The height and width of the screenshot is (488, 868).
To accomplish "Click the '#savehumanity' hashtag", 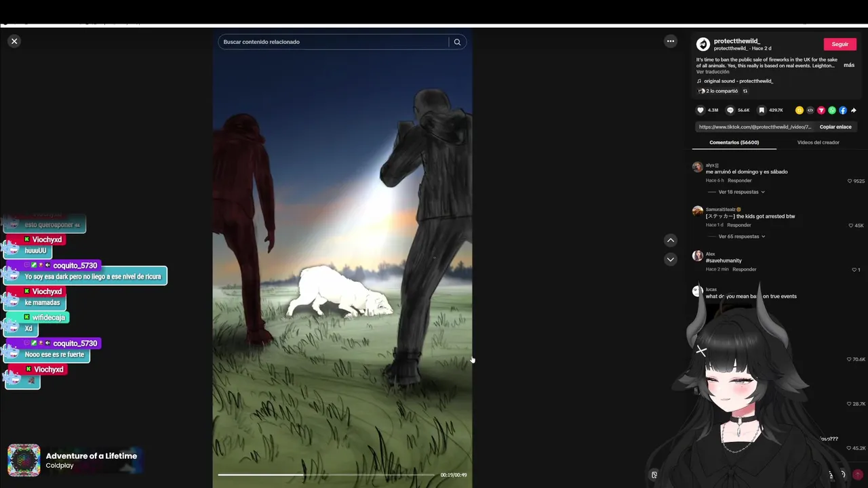I will [724, 261].
